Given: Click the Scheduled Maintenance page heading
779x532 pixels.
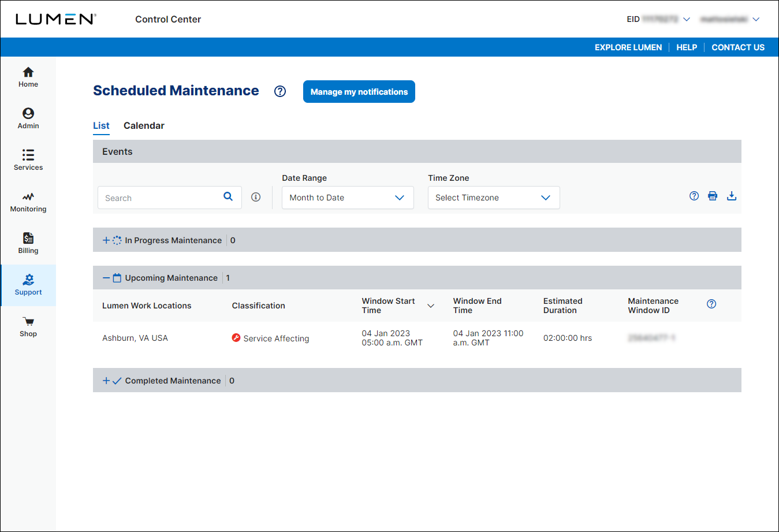Looking at the screenshot, I should [176, 91].
